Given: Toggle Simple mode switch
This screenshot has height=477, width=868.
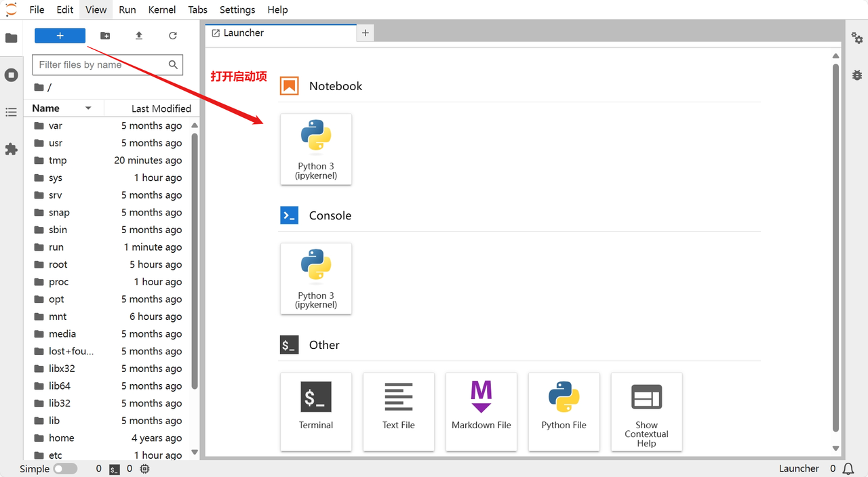Looking at the screenshot, I should pyautogui.click(x=65, y=469).
